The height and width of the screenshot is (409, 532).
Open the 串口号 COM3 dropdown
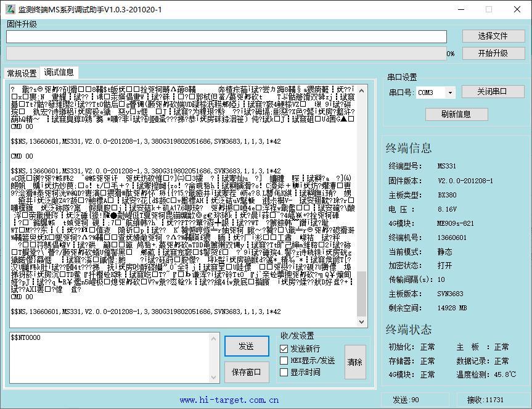point(451,93)
